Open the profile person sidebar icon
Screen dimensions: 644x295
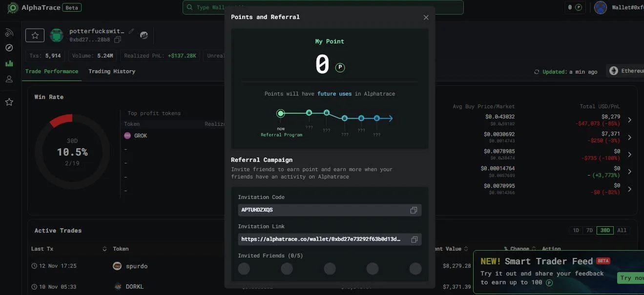[x=9, y=79]
